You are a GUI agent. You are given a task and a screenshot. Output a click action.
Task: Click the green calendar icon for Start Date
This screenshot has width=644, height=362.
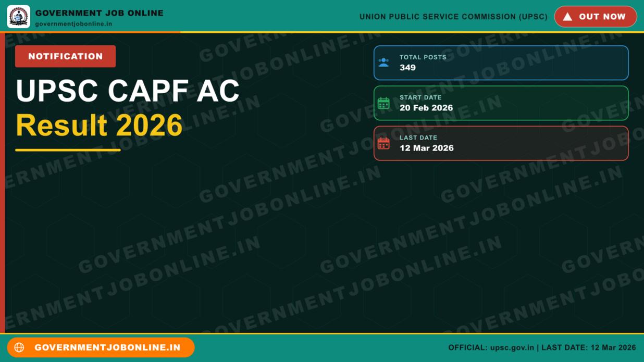click(x=383, y=103)
